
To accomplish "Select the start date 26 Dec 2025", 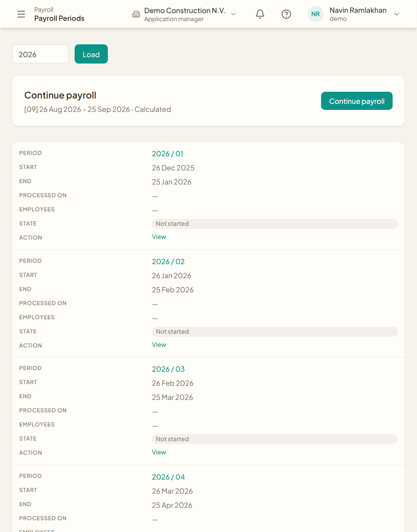I will 173,168.
